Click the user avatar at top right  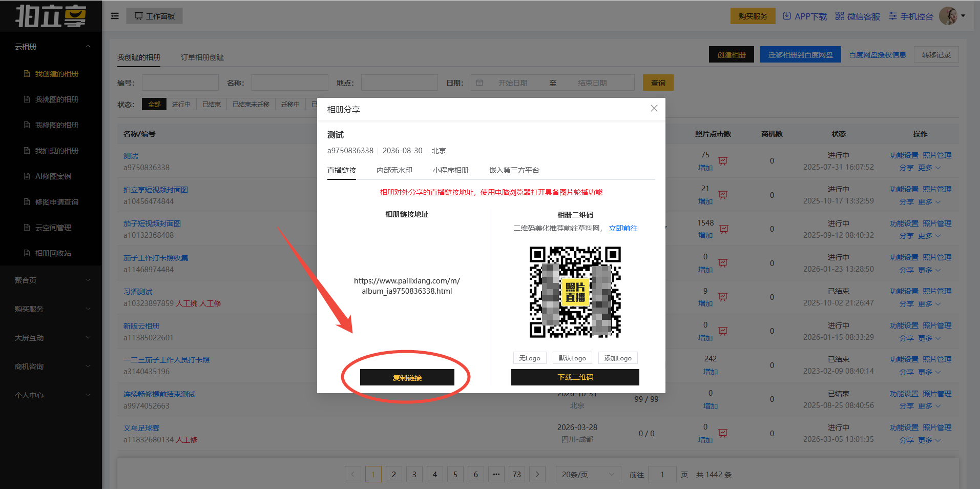coord(948,16)
